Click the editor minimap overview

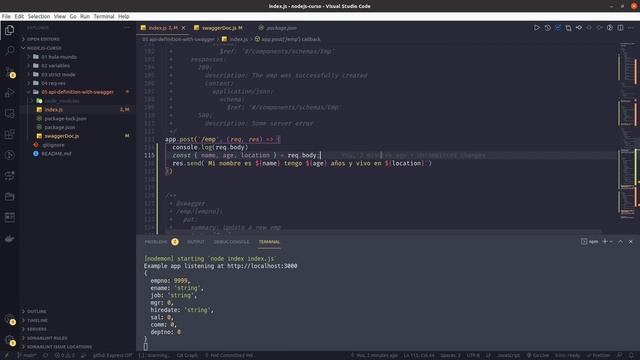pos(628,131)
